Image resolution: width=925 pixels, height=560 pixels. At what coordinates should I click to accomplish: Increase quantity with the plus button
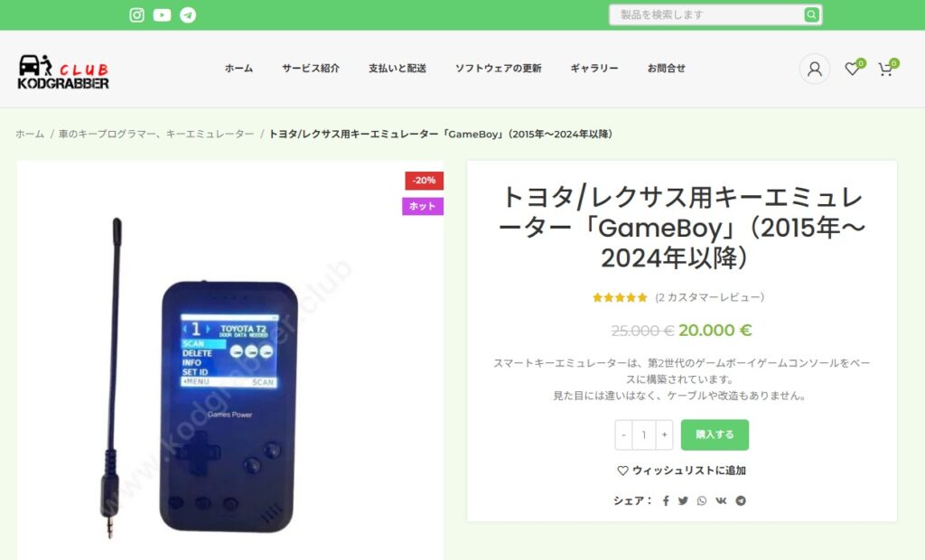pos(664,434)
